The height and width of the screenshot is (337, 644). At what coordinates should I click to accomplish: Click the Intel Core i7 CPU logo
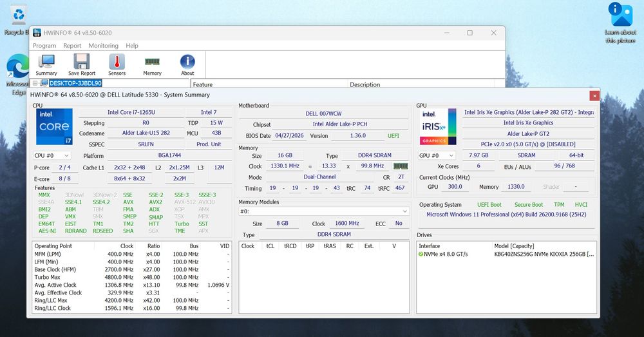[54, 126]
